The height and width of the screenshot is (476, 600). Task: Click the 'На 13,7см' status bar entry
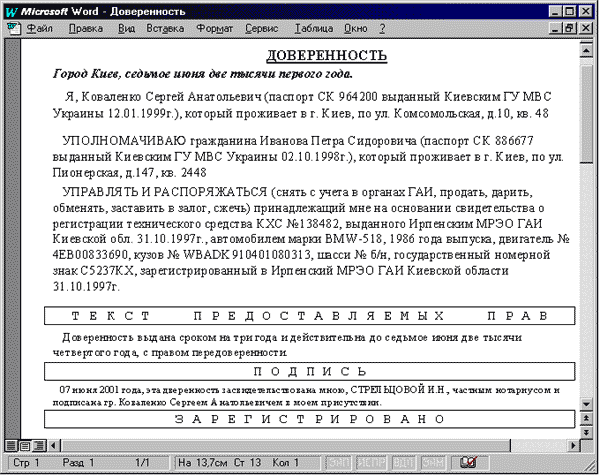tap(202, 463)
